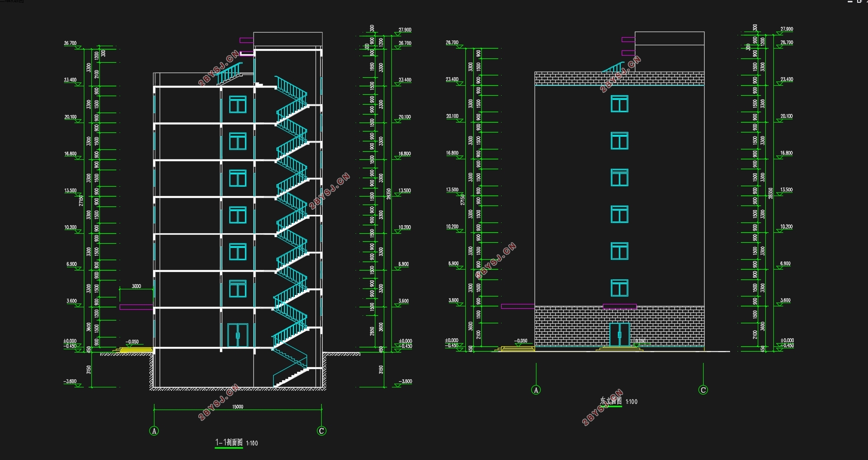Select the 27.900 elevation label right of section

[405, 30]
